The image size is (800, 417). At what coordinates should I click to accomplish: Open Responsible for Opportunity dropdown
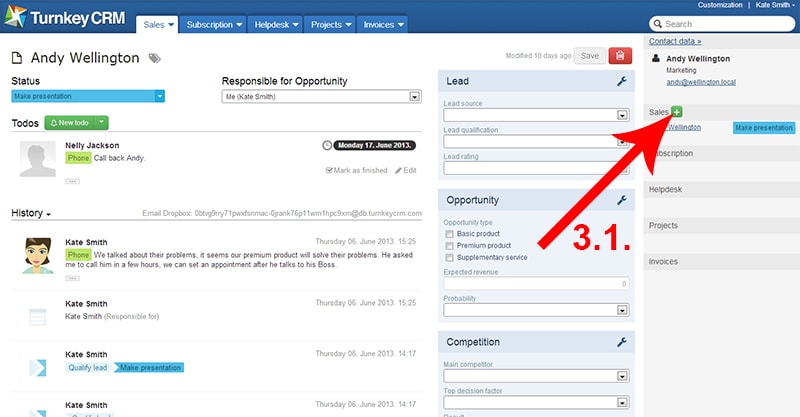321,96
